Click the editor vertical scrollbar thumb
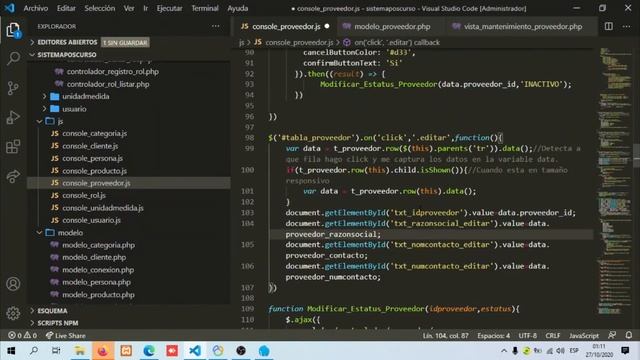The width and height of the screenshot is (640, 360). tap(636, 155)
